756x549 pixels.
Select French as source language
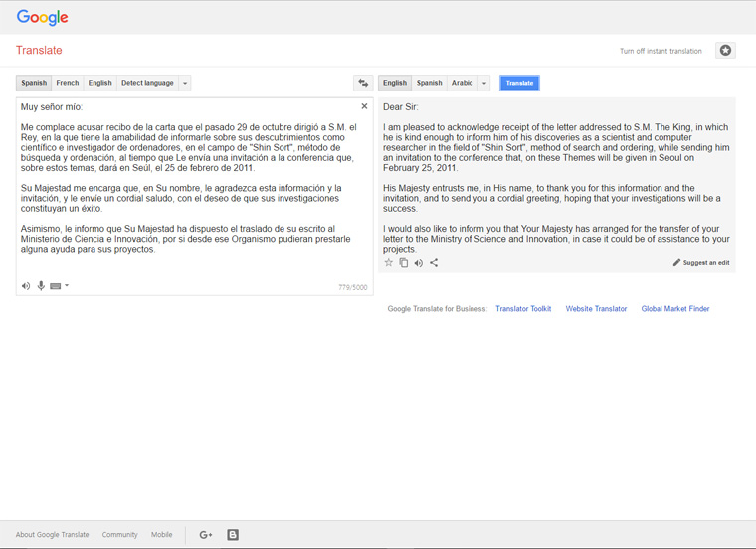click(x=68, y=83)
